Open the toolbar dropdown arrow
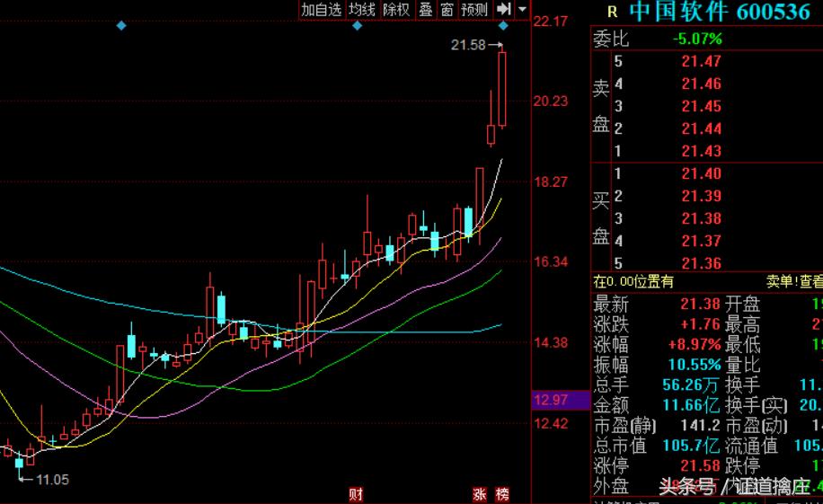 (x=522, y=9)
